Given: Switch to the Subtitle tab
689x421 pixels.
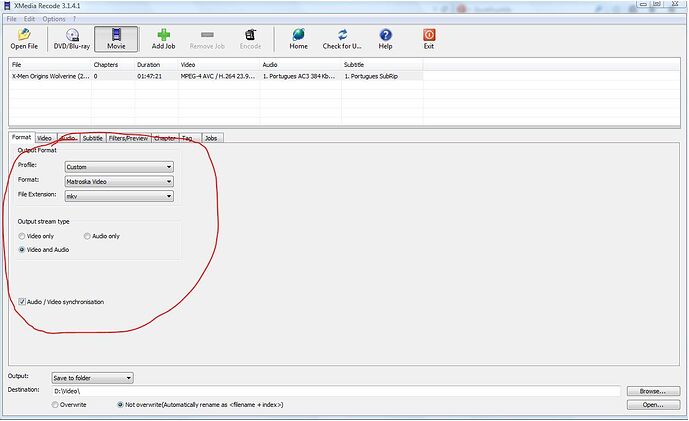Looking at the screenshot, I should [x=93, y=138].
